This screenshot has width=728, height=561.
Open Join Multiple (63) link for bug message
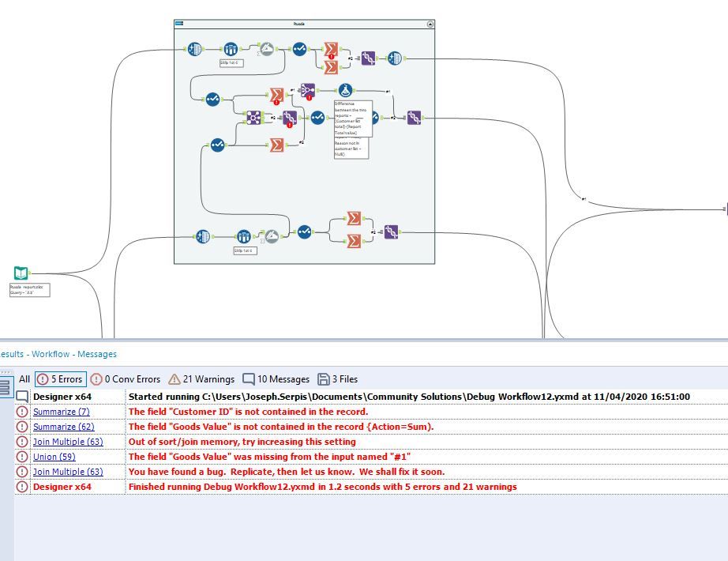click(68, 472)
